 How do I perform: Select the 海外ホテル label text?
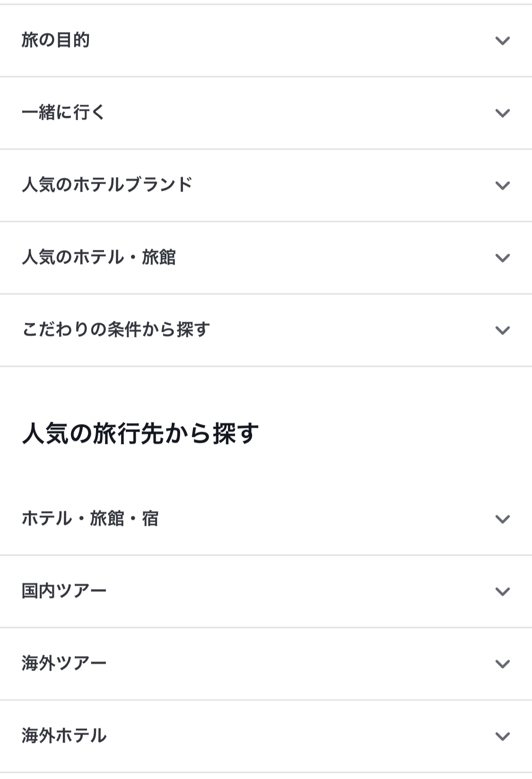coord(64,736)
